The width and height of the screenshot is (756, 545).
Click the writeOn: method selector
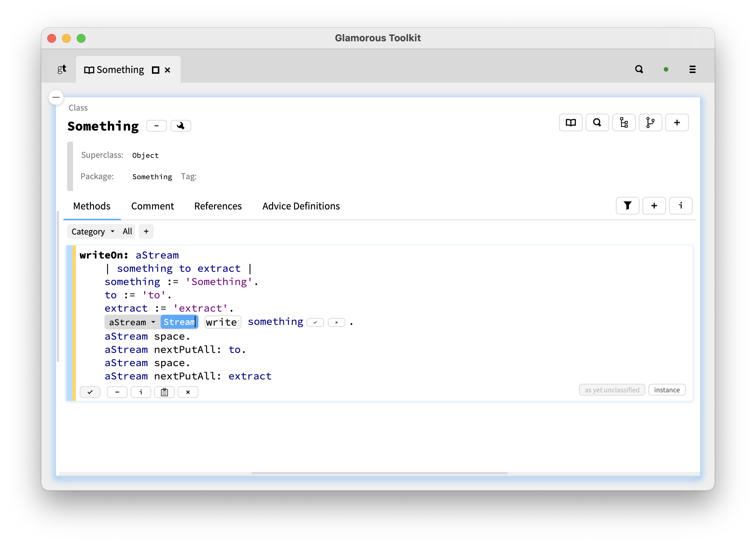tap(104, 255)
